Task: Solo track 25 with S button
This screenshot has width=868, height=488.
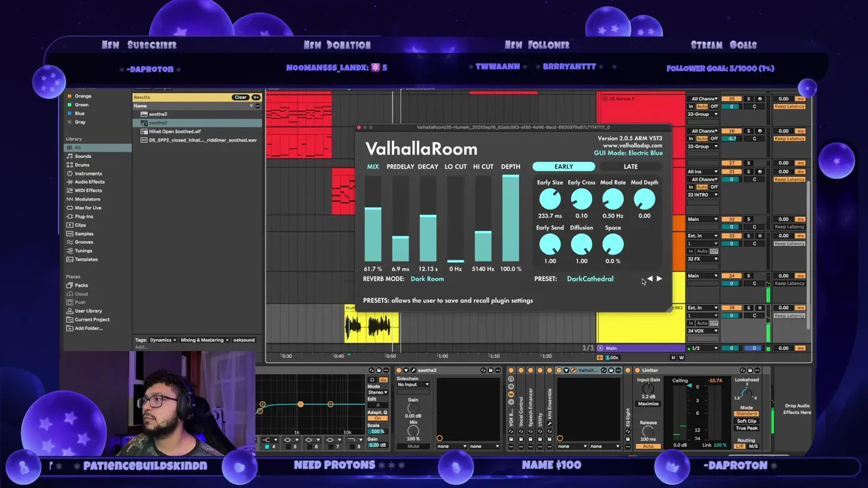Action: tap(749, 98)
